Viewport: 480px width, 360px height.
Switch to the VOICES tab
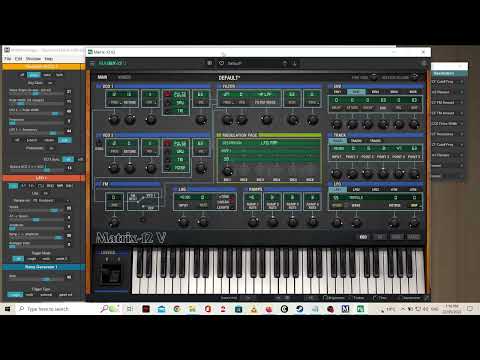coord(124,77)
